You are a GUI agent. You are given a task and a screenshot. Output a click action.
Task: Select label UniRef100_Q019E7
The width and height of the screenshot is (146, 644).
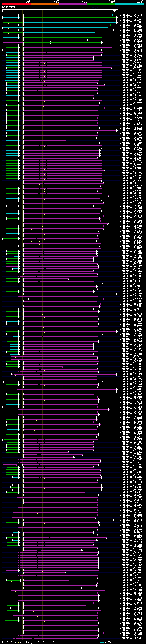click(131, 48)
